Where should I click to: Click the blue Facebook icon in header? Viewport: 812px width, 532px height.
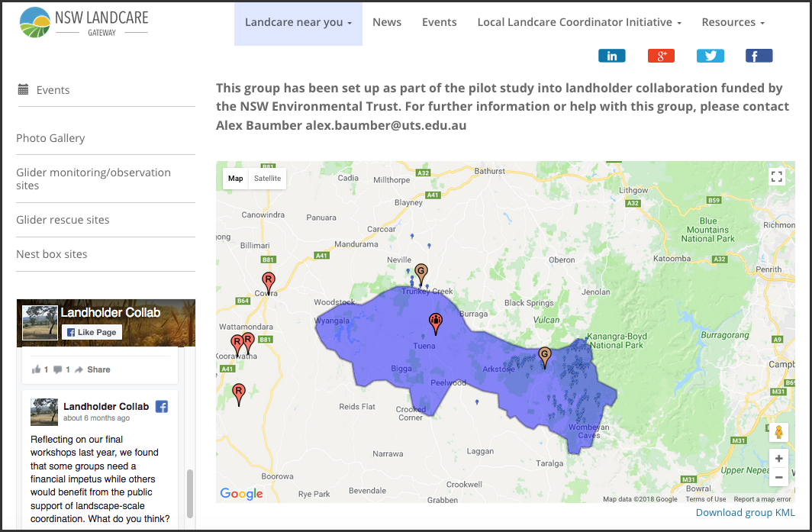click(x=759, y=56)
